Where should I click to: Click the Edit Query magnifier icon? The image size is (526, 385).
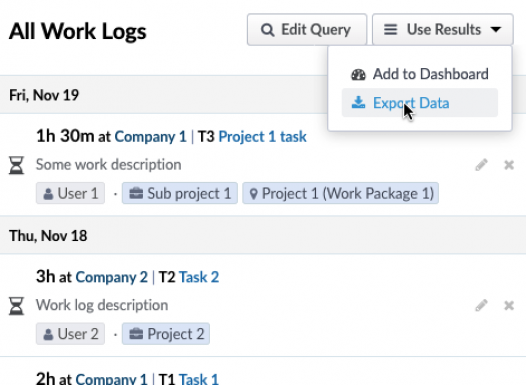[x=267, y=30]
